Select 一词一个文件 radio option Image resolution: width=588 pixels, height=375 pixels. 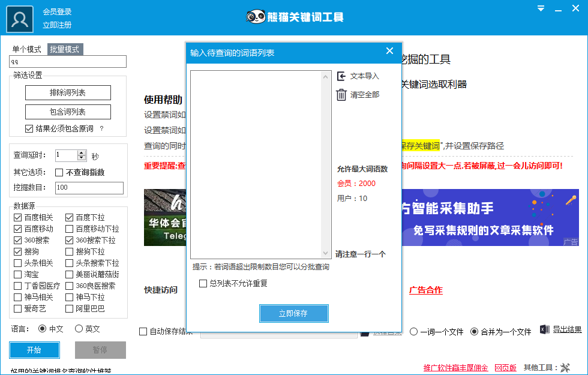point(413,332)
